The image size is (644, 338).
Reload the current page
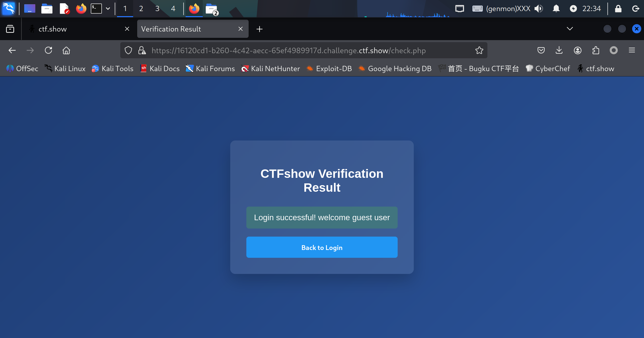48,50
